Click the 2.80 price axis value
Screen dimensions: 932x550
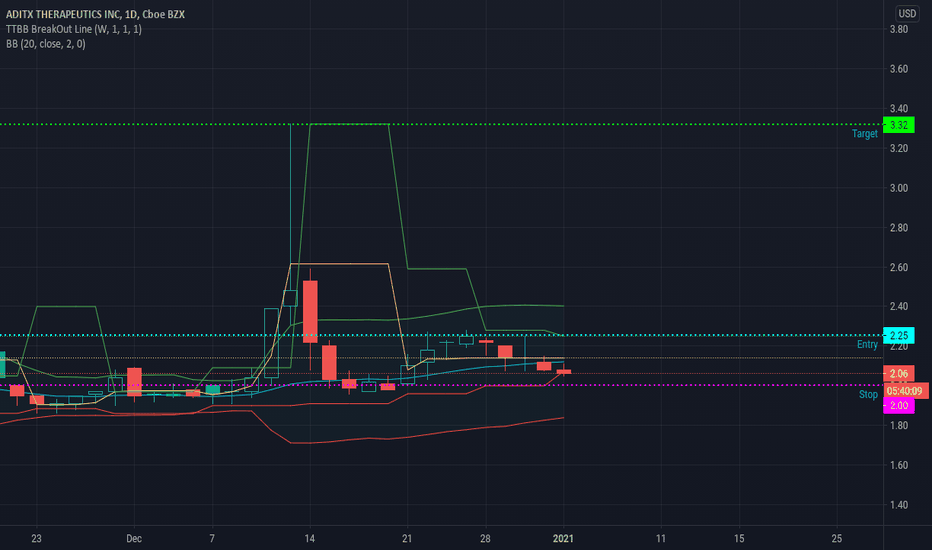899,228
